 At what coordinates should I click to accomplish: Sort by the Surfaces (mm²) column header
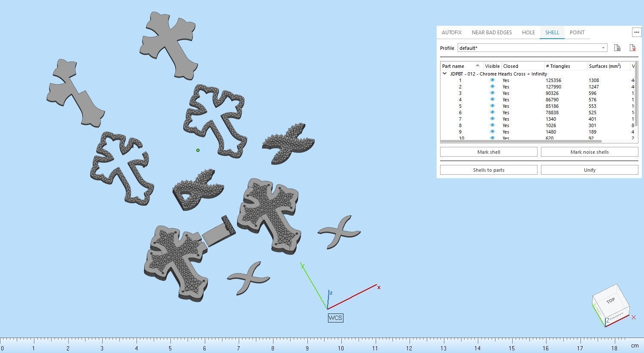(x=608, y=66)
